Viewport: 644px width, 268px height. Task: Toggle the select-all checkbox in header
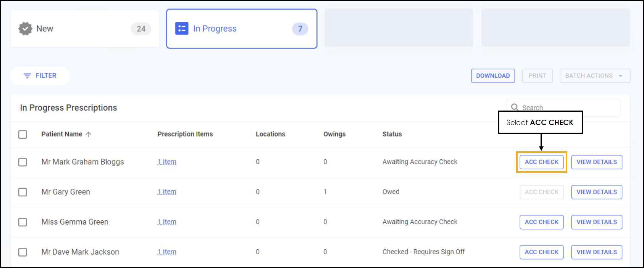tap(23, 134)
